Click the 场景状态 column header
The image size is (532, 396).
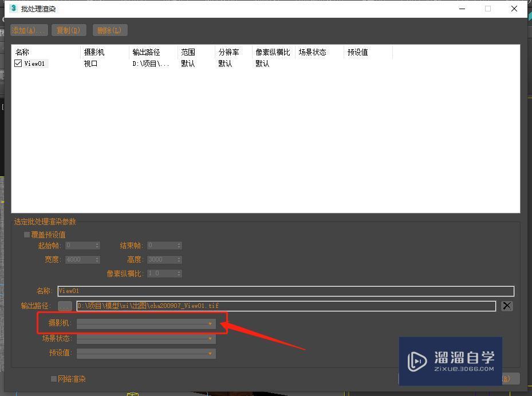click(x=313, y=52)
